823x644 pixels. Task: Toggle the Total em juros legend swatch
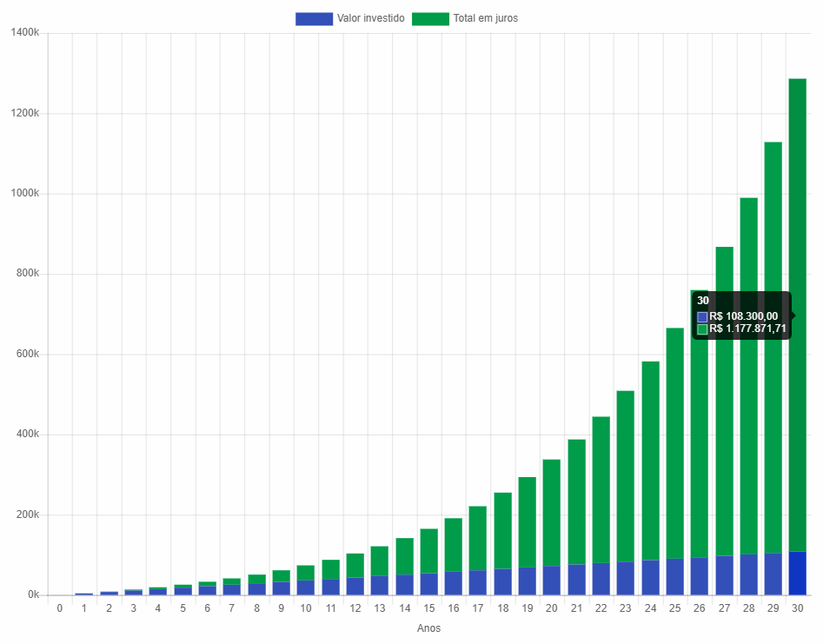pos(430,19)
